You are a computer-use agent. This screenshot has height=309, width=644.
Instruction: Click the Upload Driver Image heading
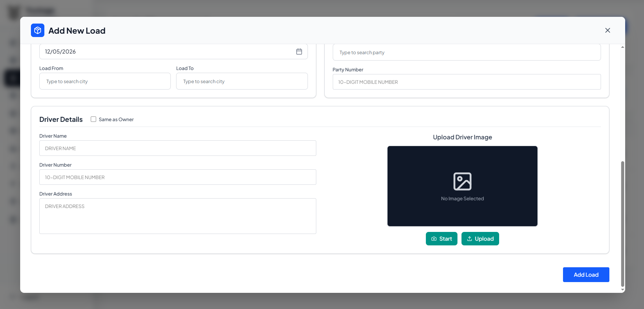462,137
